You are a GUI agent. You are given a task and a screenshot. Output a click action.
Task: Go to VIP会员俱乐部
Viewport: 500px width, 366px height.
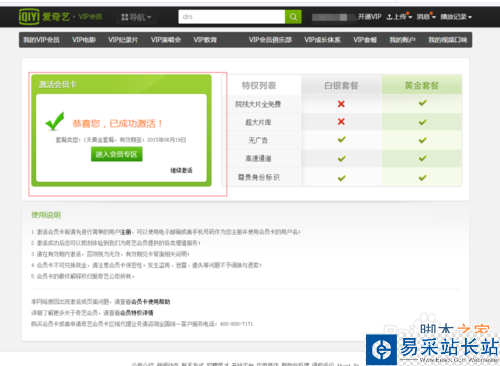click(x=270, y=40)
